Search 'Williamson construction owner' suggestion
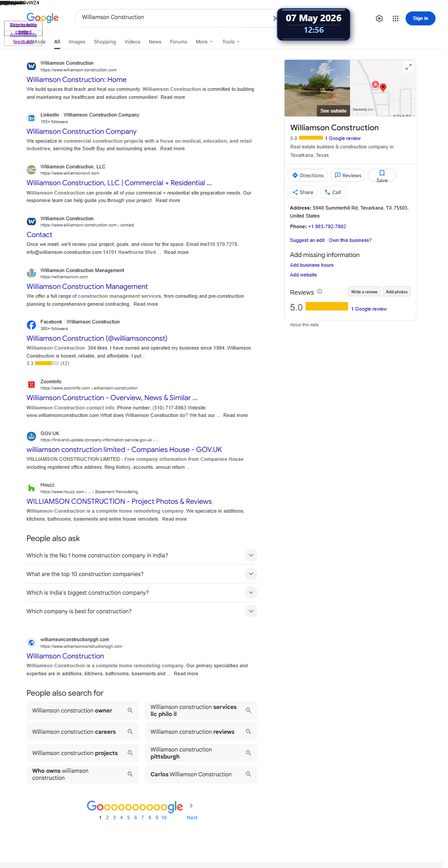This screenshot has width=448, height=868. [83, 710]
